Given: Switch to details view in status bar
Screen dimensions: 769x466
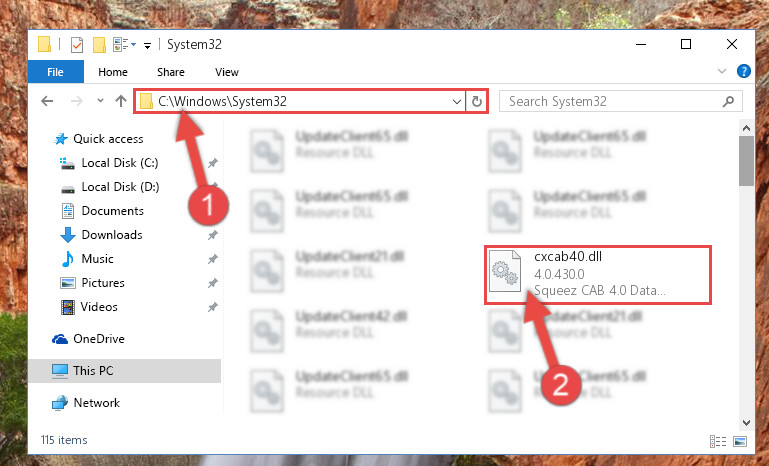Looking at the screenshot, I should pos(718,441).
